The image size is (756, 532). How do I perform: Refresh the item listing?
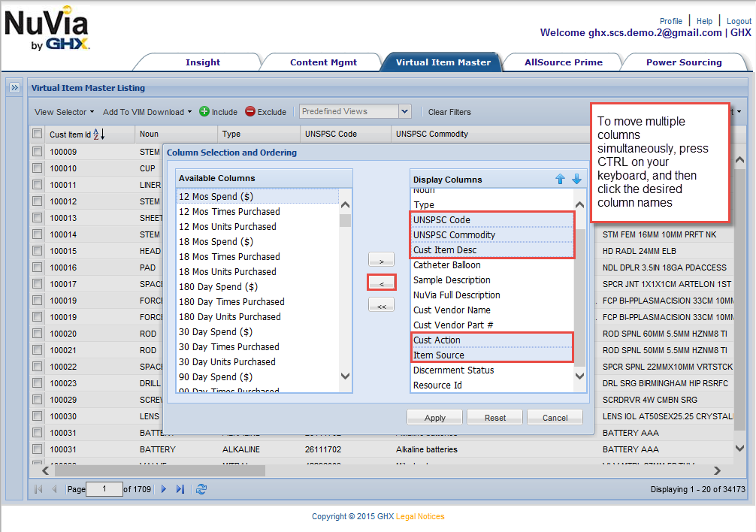201,489
